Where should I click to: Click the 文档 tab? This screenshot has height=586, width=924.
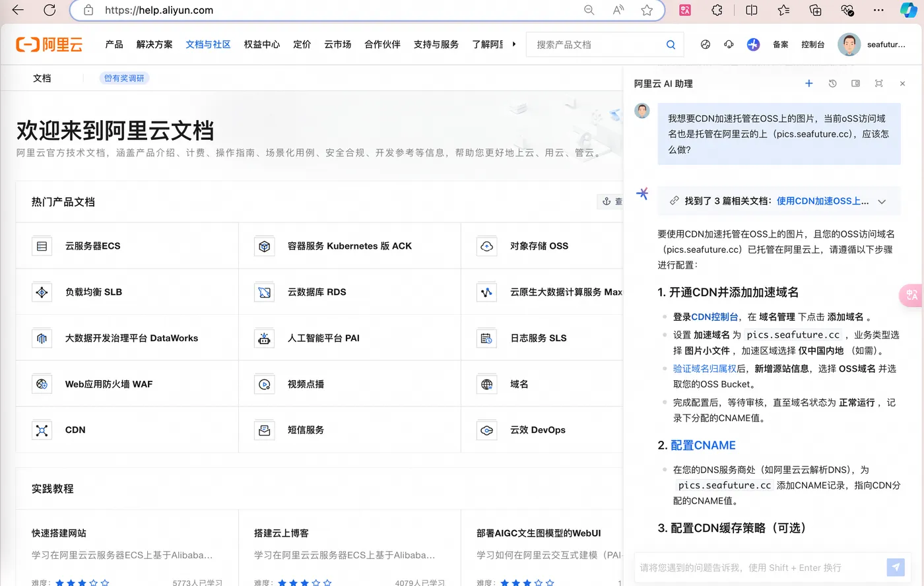tap(42, 78)
